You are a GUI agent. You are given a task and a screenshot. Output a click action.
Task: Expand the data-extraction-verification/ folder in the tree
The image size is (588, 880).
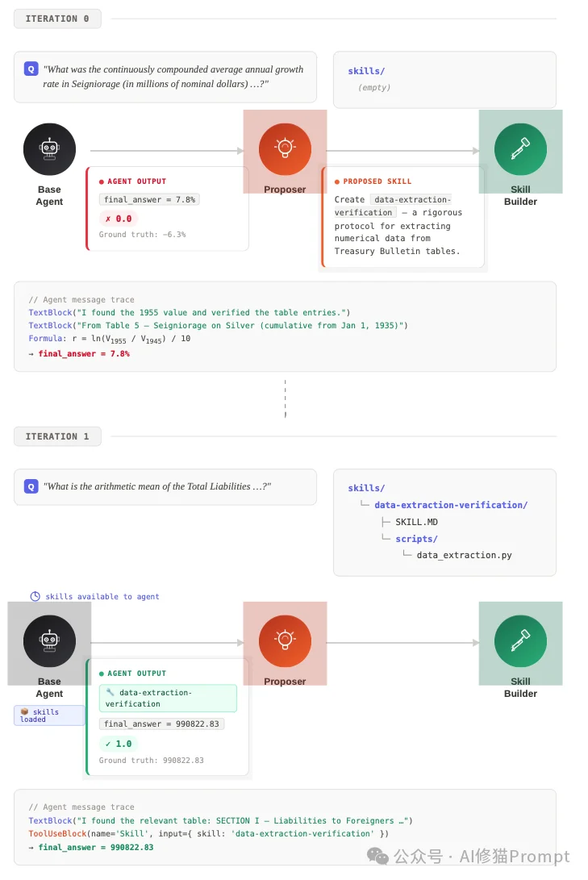click(450, 505)
